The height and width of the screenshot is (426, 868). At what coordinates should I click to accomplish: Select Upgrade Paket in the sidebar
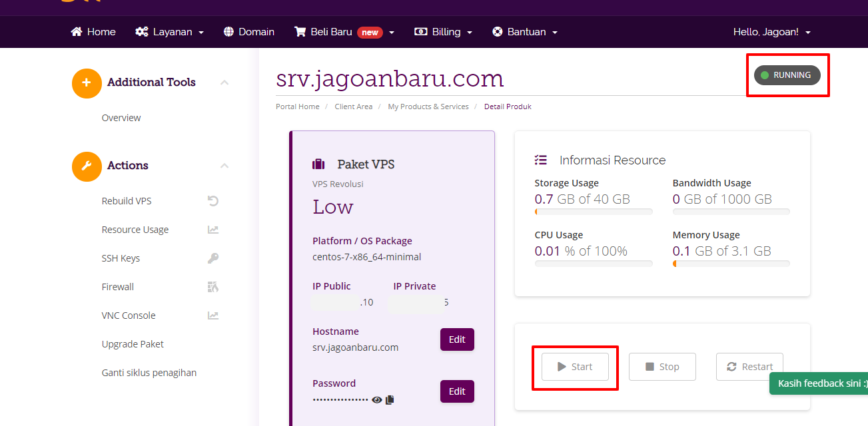(133, 344)
